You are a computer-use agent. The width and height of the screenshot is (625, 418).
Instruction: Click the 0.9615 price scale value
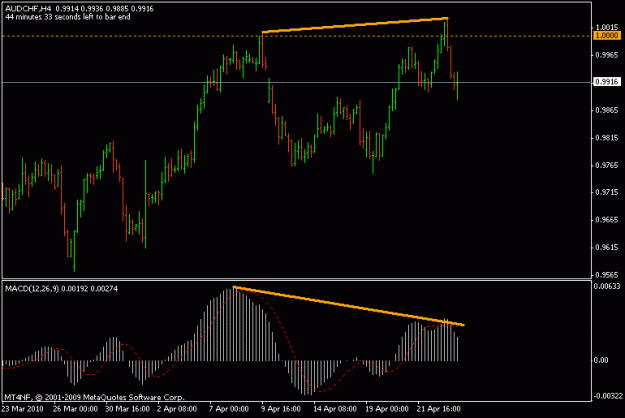(607, 247)
